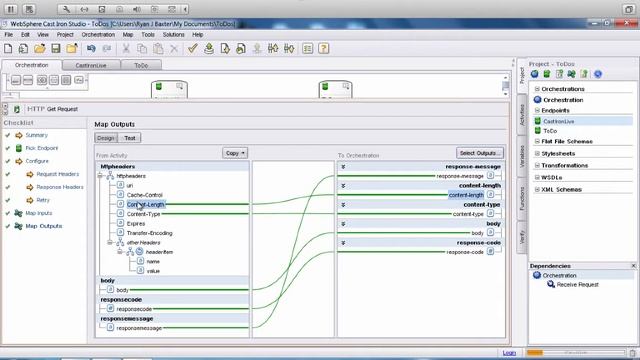The image size is (640, 360).
Task: Expand the XML Schemas group
Action: (537, 189)
